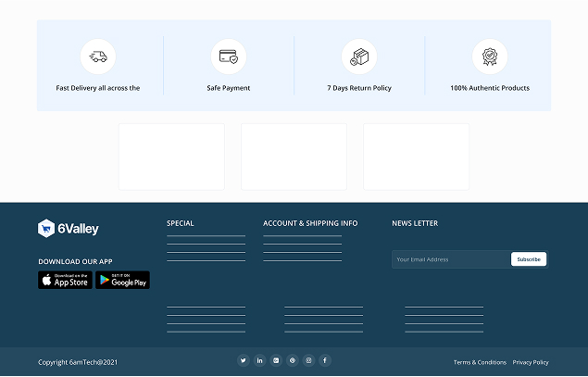Click the rightmost blank white card
This screenshot has width=588, height=377.
click(416, 157)
